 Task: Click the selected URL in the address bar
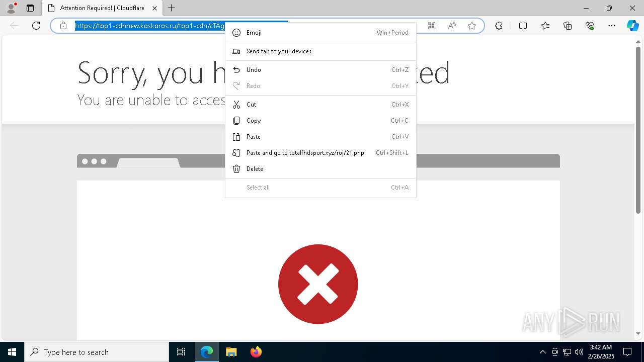tap(150, 26)
